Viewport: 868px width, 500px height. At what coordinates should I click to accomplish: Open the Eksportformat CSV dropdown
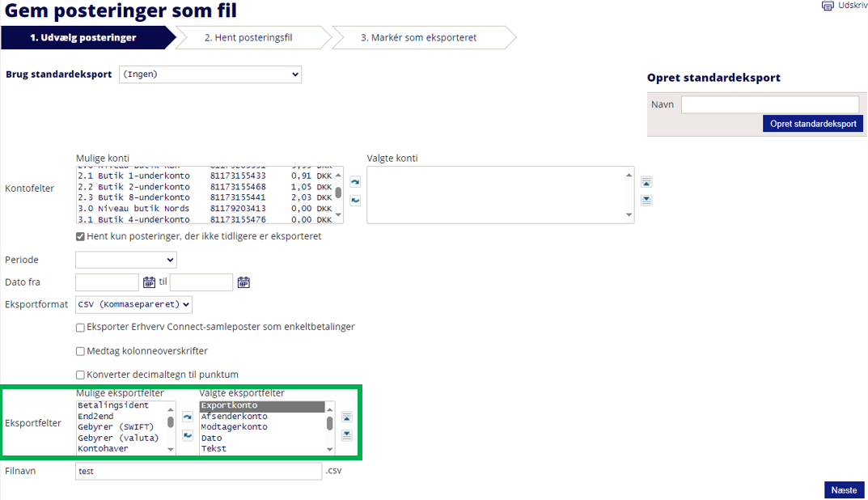133,304
